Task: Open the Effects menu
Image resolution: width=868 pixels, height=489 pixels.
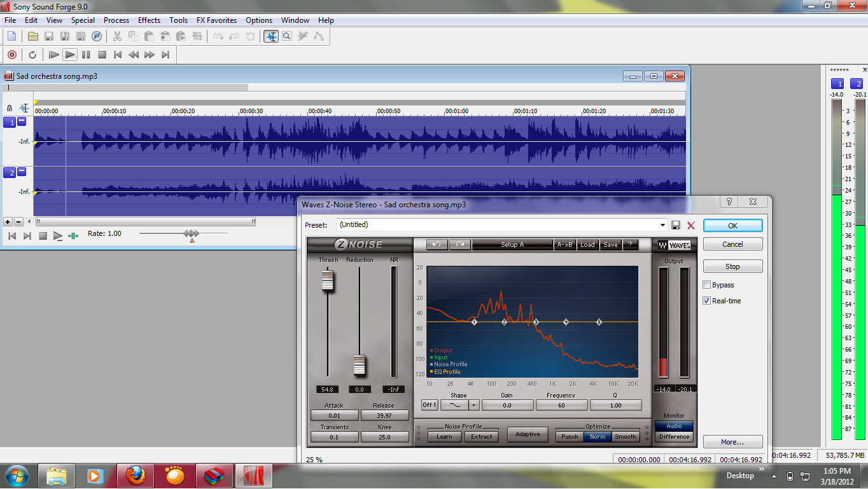Action: point(149,20)
